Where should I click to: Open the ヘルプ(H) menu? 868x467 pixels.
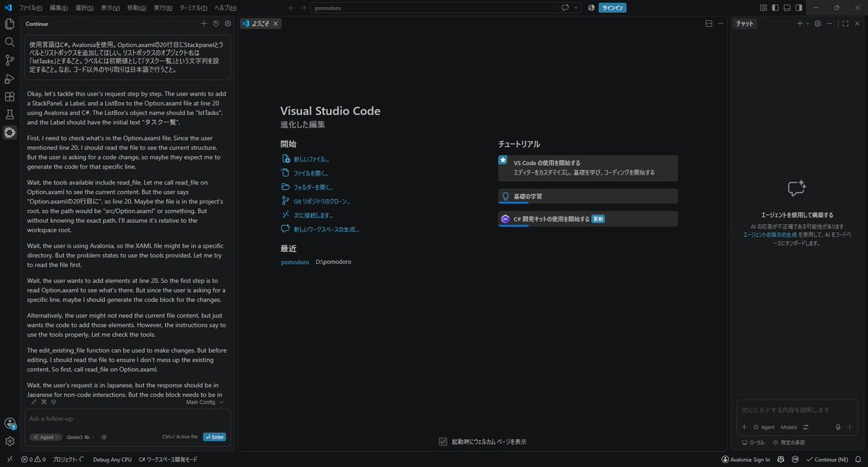226,7
